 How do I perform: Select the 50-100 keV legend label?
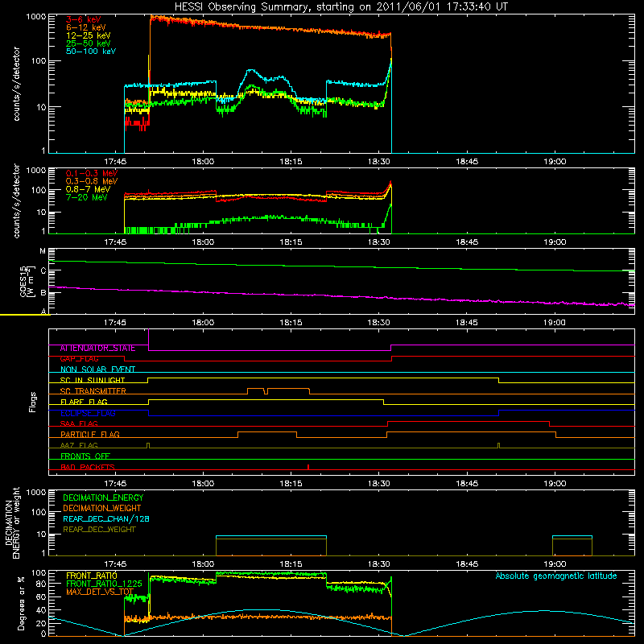(91, 52)
